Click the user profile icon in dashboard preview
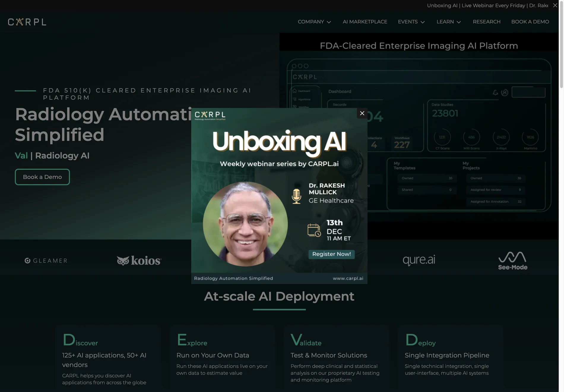Screen dimensions: 564x392 [505, 93]
